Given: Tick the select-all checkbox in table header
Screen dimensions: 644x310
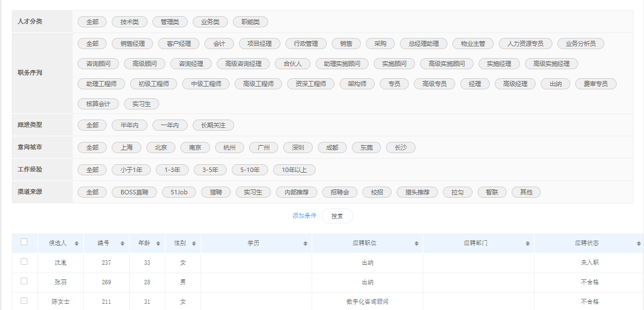Looking at the screenshot, I should (x=24, y=242).
